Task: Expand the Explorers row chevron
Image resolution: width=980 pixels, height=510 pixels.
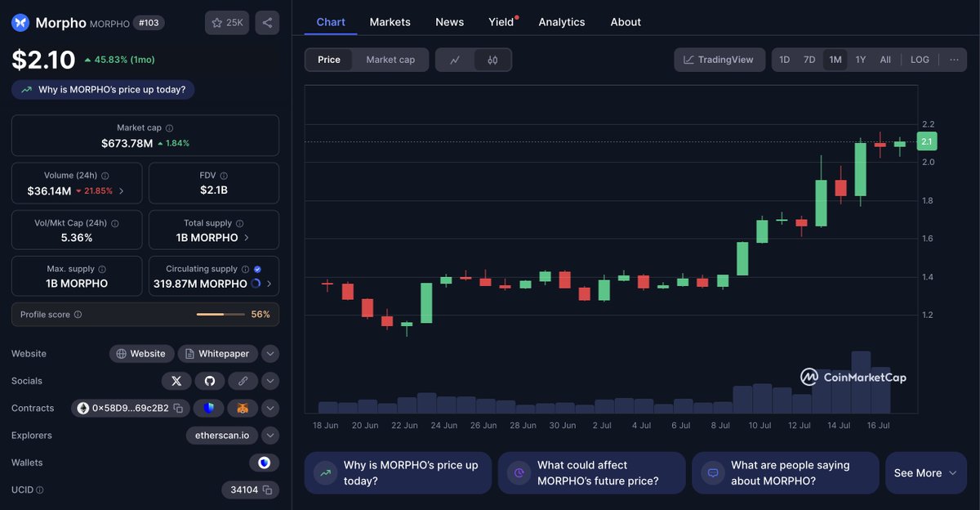Action: [270, 436]
